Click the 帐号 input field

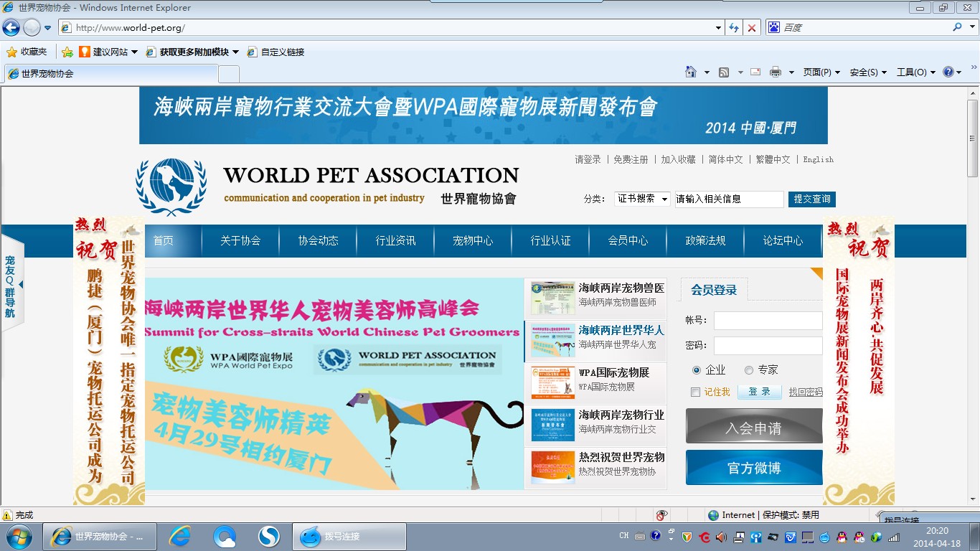tap(768, 321)
